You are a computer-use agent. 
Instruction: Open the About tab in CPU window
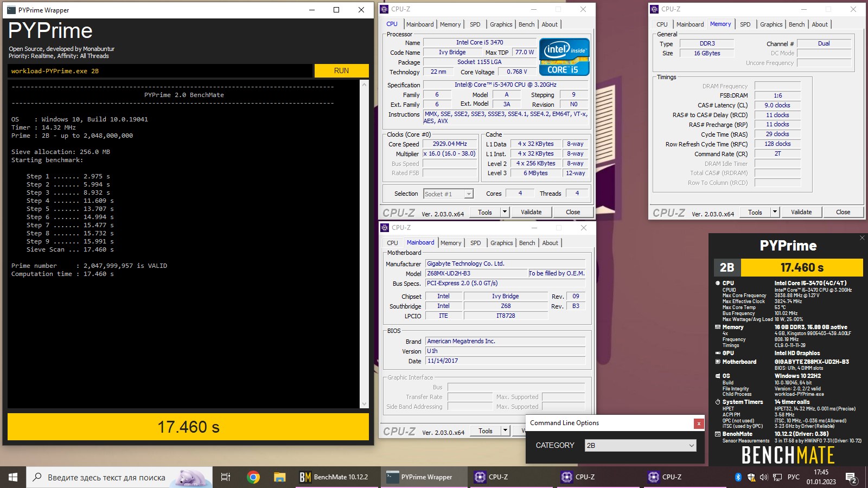click(550, 24)
